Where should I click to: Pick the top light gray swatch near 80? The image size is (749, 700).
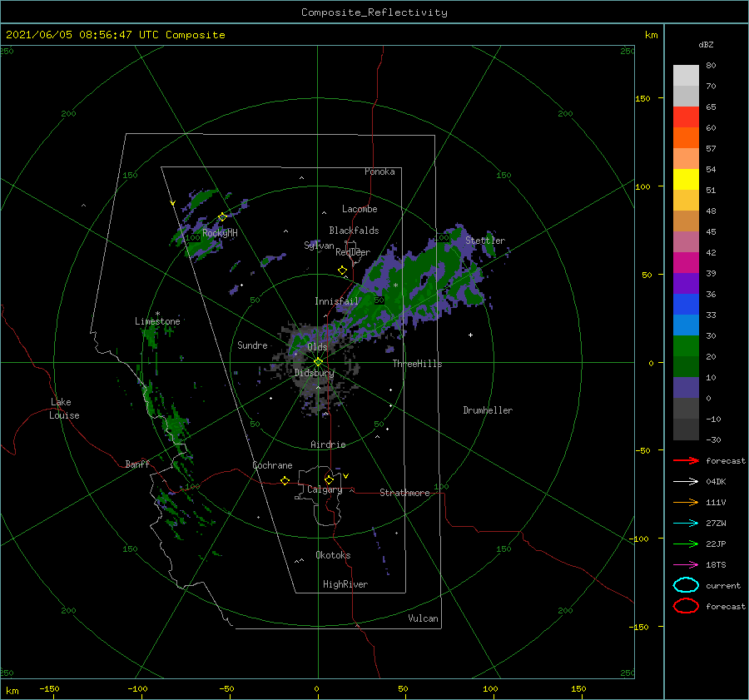coord(686,76)
